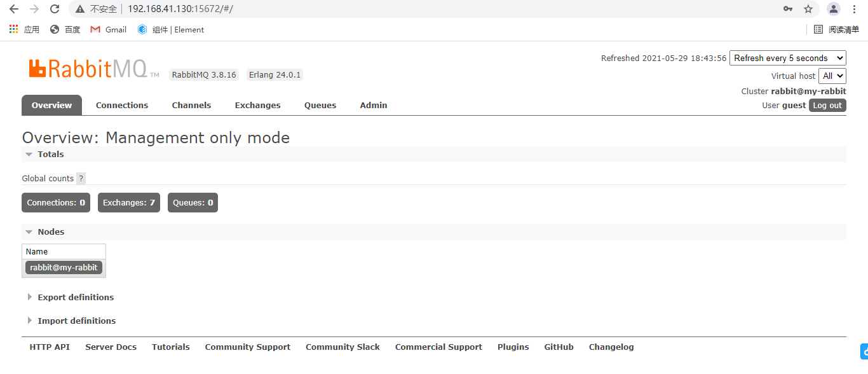Viewport: 868px width, 374px height.
Task: Open the Commercial Support link
Action: click(438, 347)
